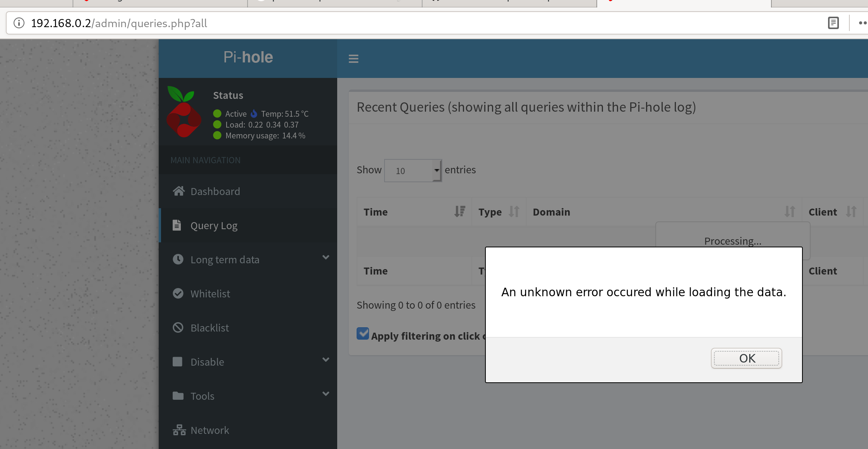Sort the Time column descending
This screenshot has width=868, height=449.
click(x=460, y=211)
